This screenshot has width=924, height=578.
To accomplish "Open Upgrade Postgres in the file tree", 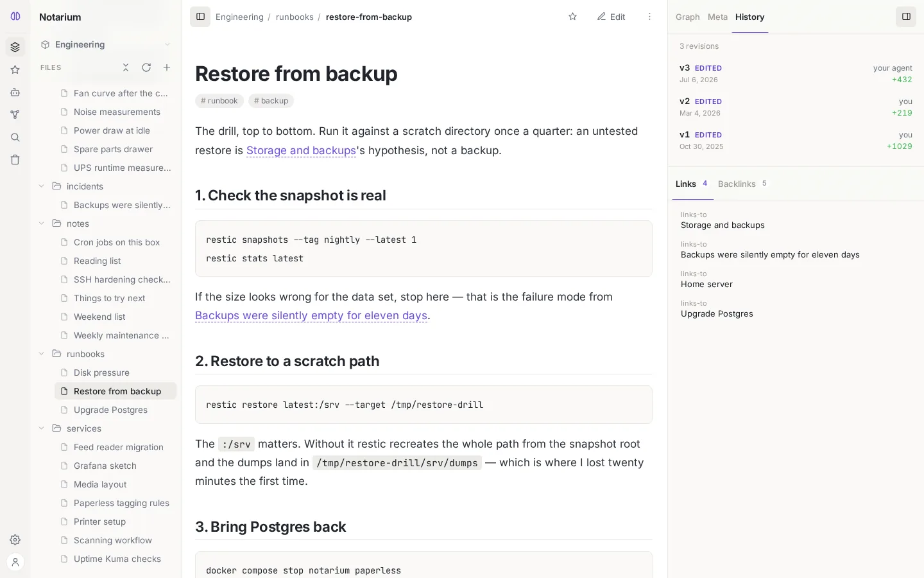I will (116, 410).
